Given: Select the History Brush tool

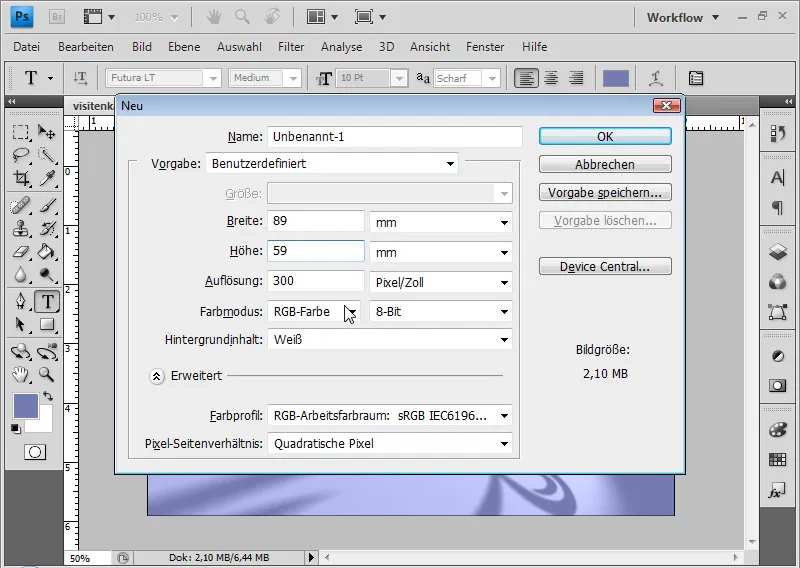Looking at the screenshot, I should (46, 229).
